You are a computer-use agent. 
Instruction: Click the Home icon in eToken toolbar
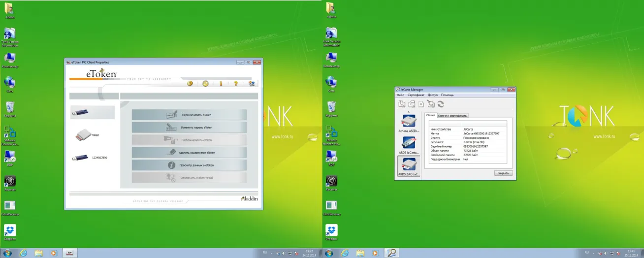click(252, 83)
